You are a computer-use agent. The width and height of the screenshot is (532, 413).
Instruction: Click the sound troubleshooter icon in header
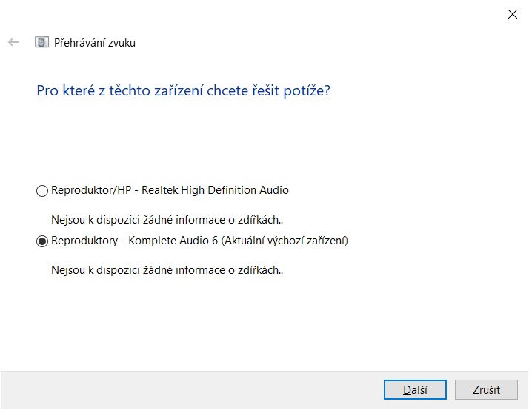pyautogui.click(x=41, y=42)
